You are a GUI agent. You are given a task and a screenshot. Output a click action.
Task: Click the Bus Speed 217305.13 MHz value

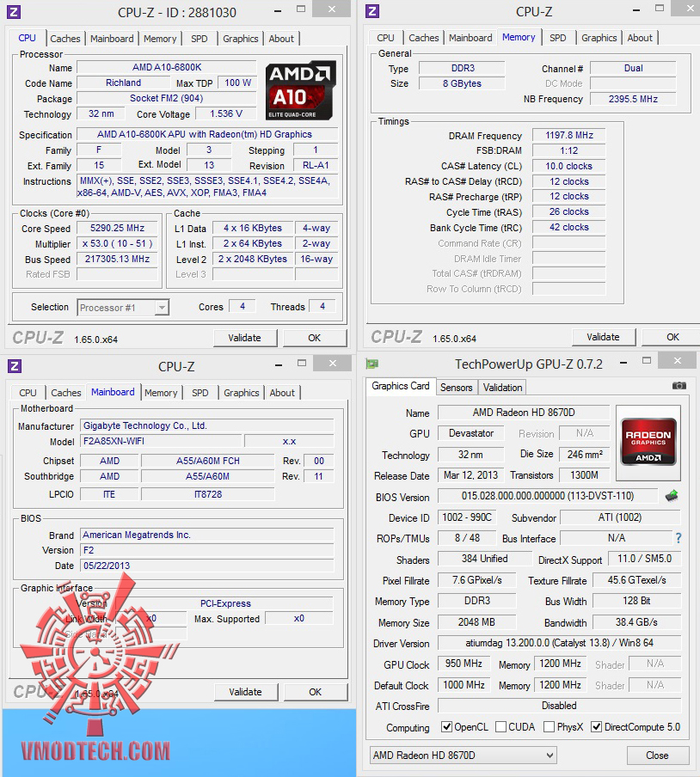click(x=117, y=259)
